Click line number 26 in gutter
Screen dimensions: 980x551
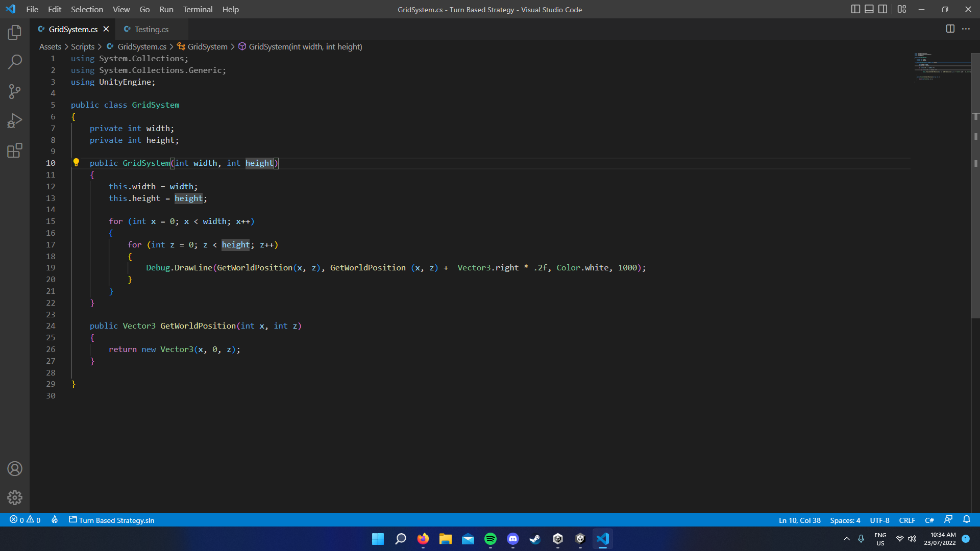[51, 349]
